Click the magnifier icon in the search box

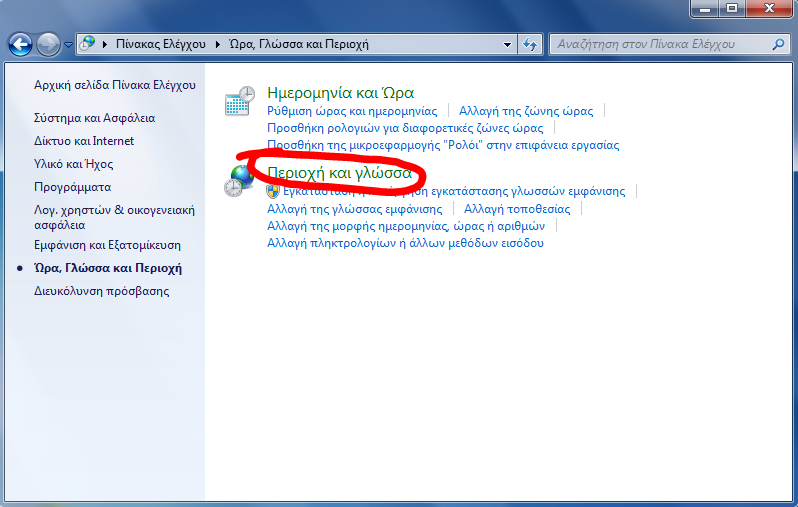click(x=779, y=44)
